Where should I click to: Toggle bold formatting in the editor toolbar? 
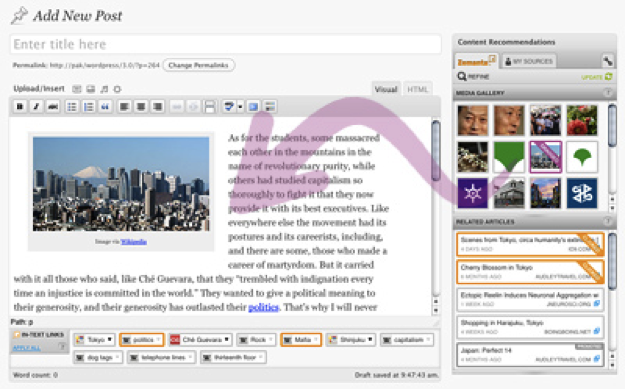pos(20,106)
